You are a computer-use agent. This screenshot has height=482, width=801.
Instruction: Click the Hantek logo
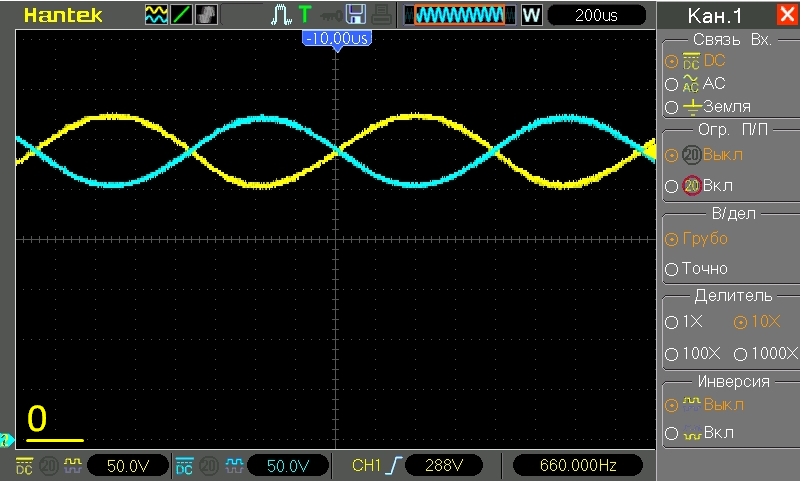63,15
